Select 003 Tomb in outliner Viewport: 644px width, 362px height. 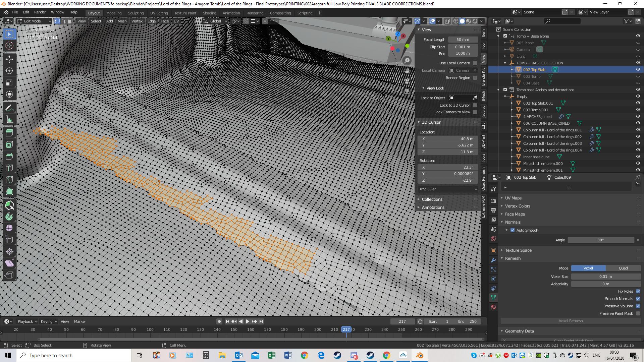pos(532,76)
